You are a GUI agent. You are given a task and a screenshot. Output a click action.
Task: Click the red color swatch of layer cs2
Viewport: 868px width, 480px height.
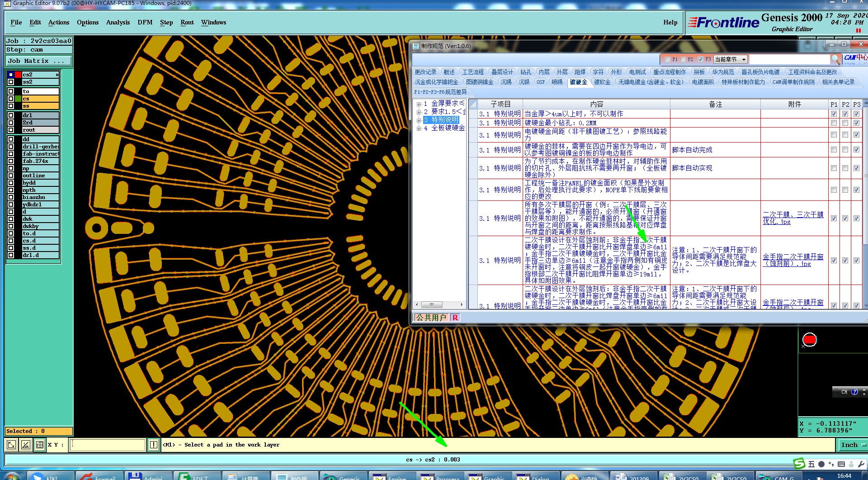pos(18,75)
